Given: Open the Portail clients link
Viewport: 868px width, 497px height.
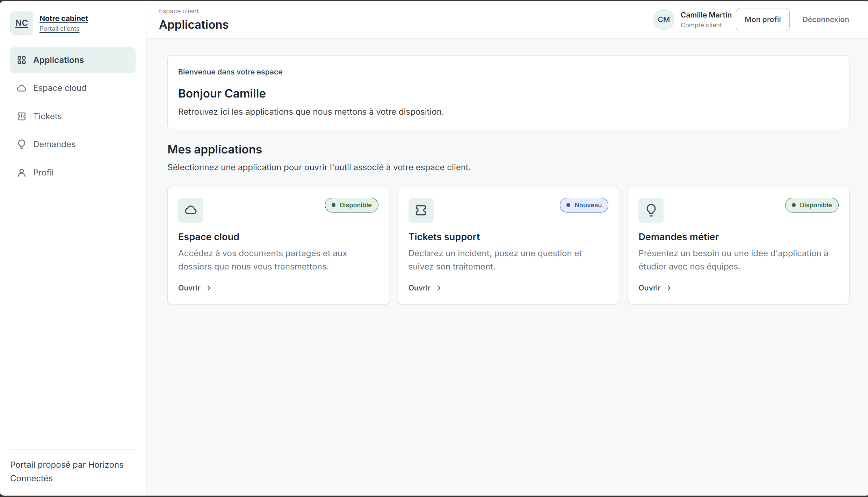Looking at the screenshot, I should [x=59, y=29].
